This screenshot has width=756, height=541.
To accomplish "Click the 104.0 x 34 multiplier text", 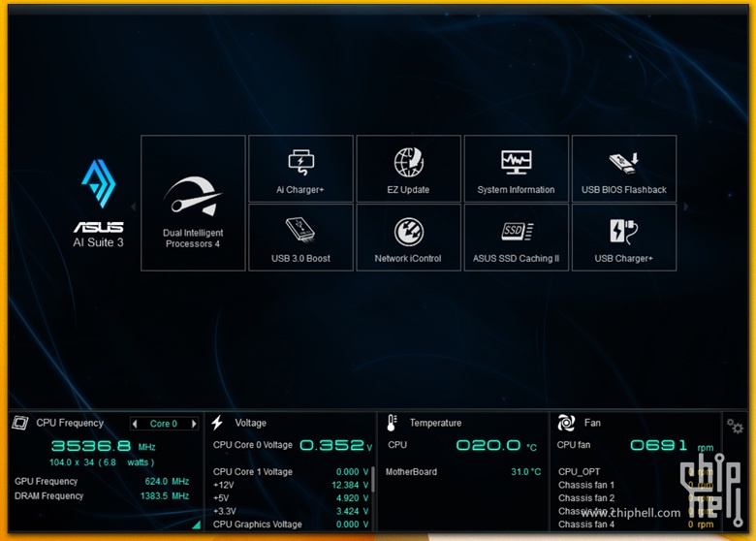I will click(72, 462).
